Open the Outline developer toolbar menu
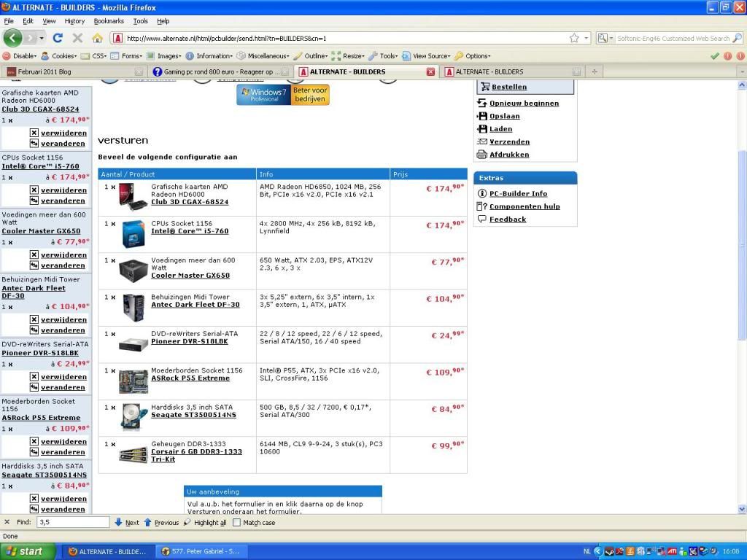This screenshot has height=560, width=747. coord(311,55)
